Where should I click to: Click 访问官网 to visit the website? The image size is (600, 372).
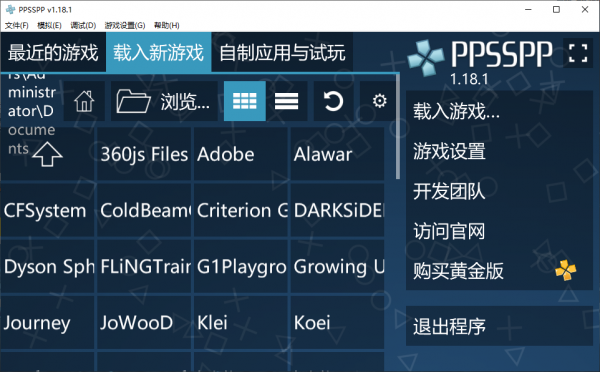(499, 231)
